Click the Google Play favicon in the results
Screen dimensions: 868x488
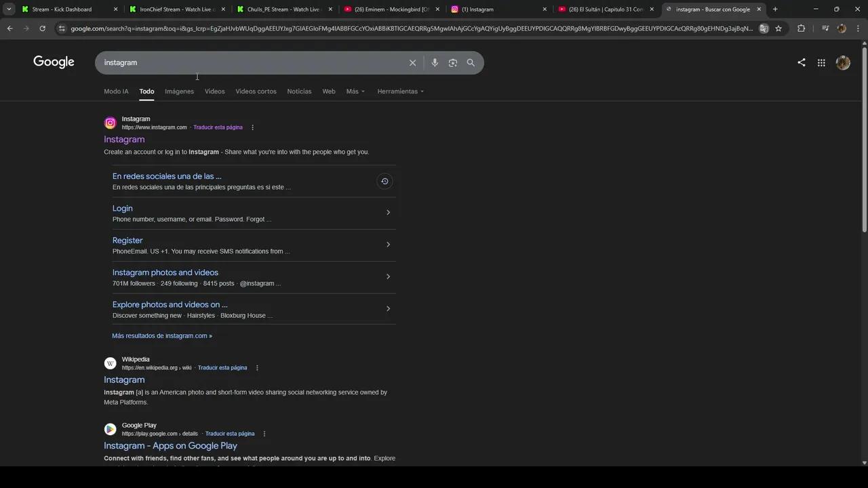tap(110, 429)
